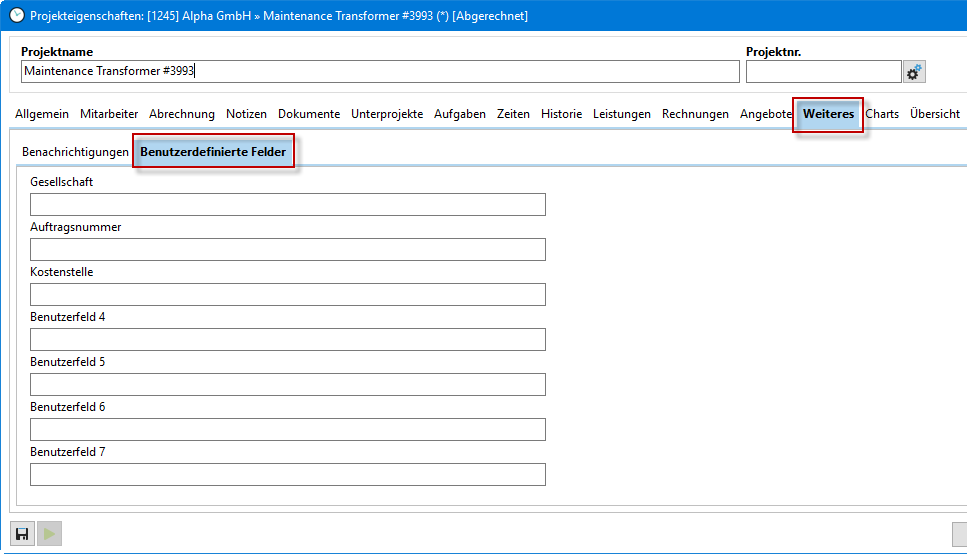Open the Zeiten tab
Viewport: 967px width, 554px height.
tap(513, 114)
